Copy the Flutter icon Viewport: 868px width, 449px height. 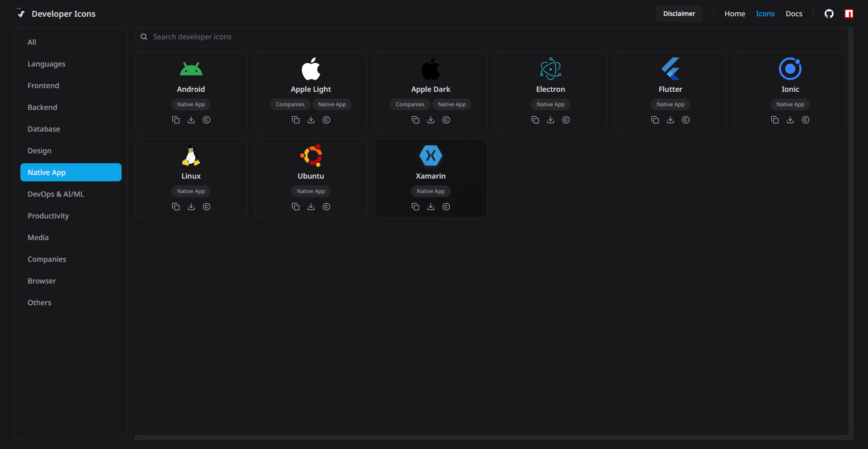pos(655,120)
